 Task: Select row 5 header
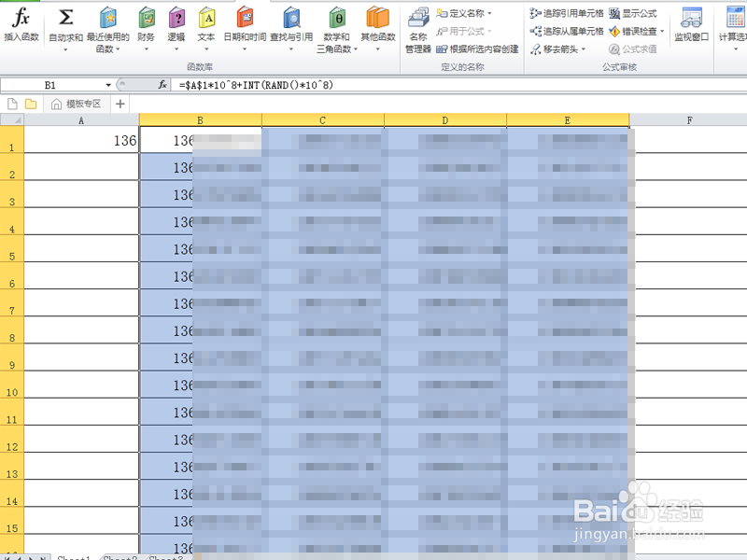point(12,248)
